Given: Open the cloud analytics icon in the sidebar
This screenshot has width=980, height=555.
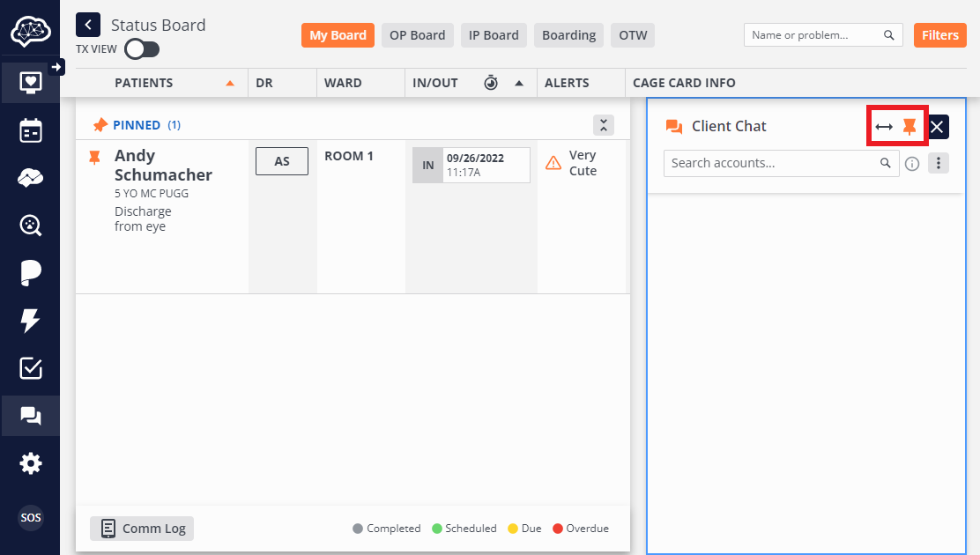Looking at the screenshot, I should click(31, 178).
